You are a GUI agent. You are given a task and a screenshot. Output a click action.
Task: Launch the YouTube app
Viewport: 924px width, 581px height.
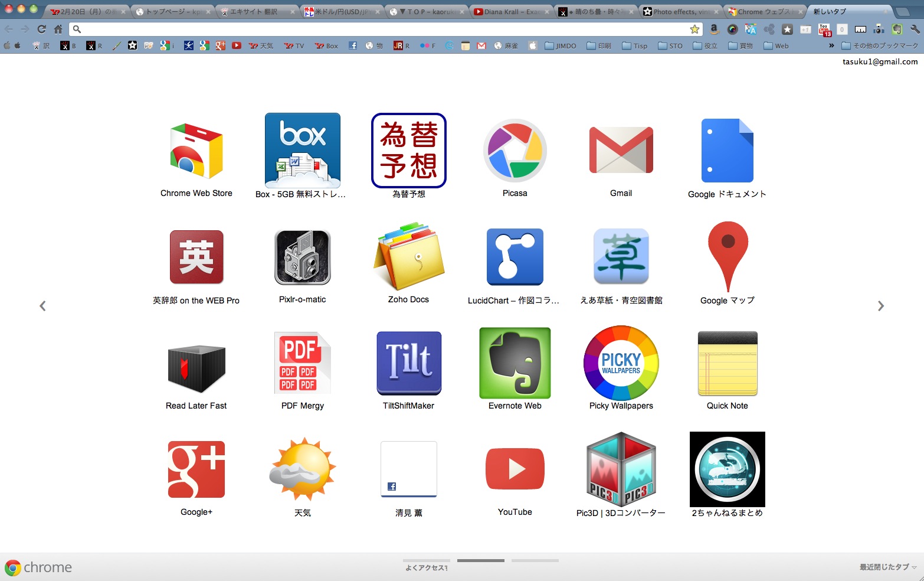pos(515,469)
